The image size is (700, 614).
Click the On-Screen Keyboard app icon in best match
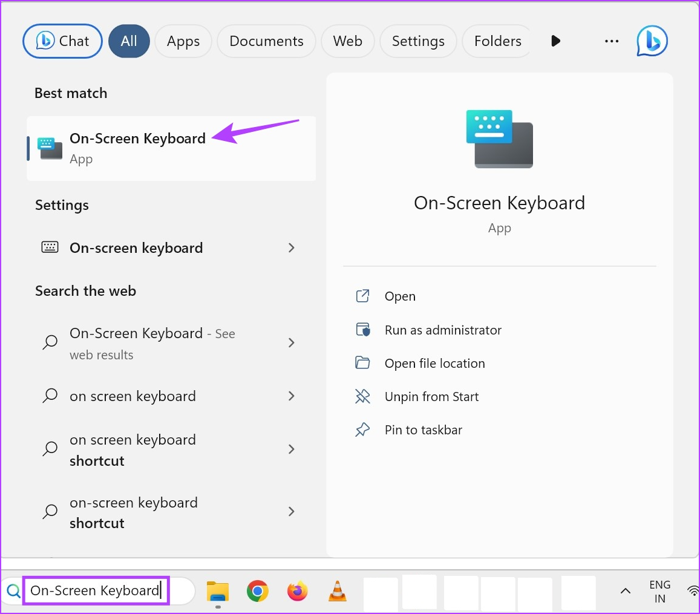(50, 148)
